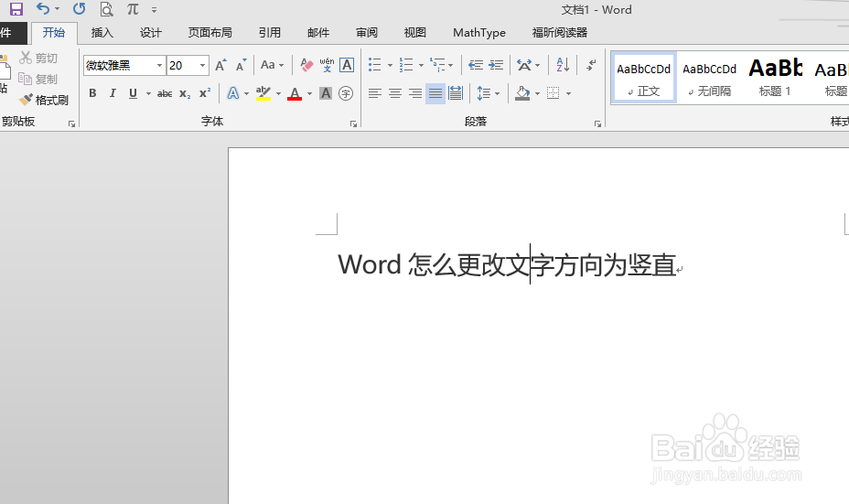
Task: Open the 福昕阅读器 tab
Action: [x=560, y=33]
